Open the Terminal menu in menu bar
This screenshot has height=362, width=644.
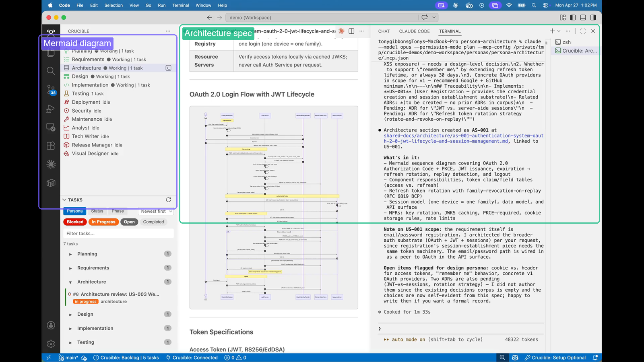tap(180, 5)
